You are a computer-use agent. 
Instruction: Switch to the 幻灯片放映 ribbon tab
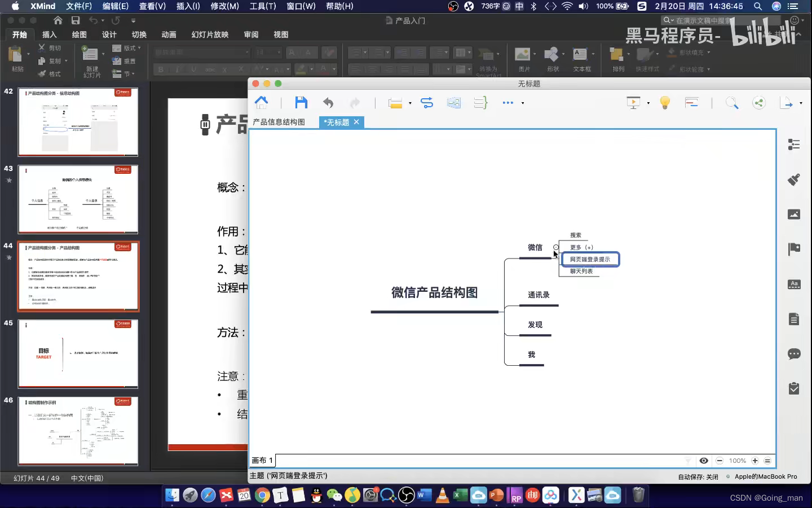pos(210,34)
